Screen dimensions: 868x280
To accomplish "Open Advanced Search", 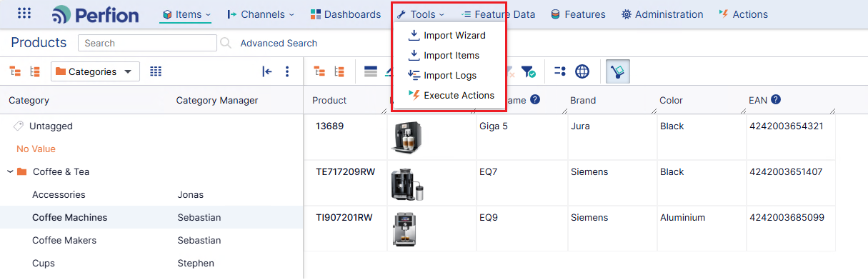I will (279, 43).
